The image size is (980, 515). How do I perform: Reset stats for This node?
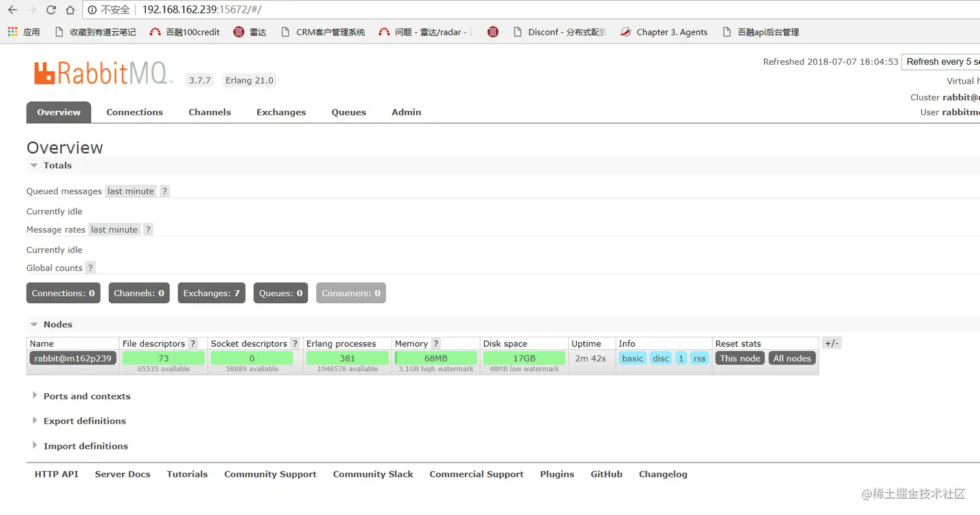coord(740,358)
